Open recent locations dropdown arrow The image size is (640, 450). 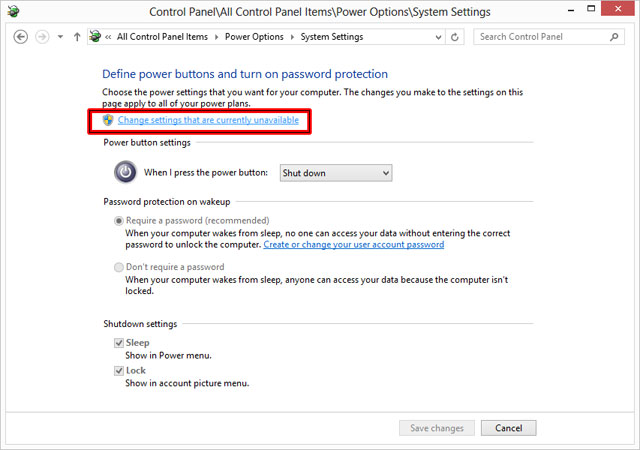[x=60, y=37]
